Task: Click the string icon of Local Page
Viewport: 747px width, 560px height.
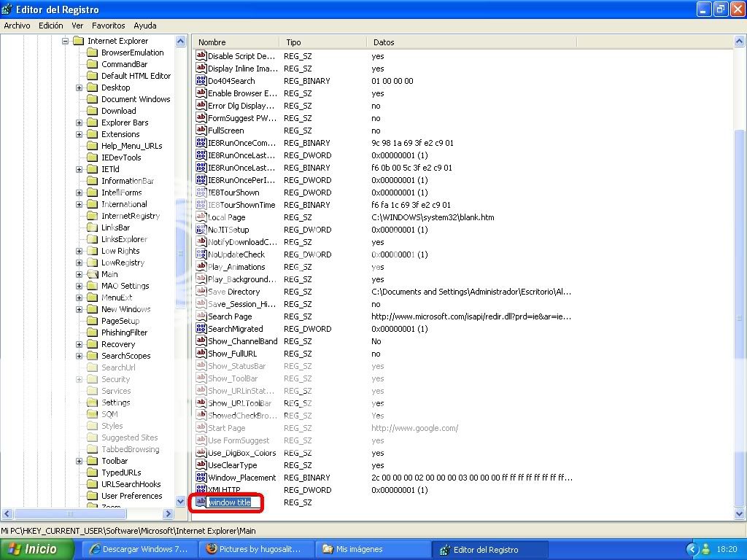Action: point(201,217)
